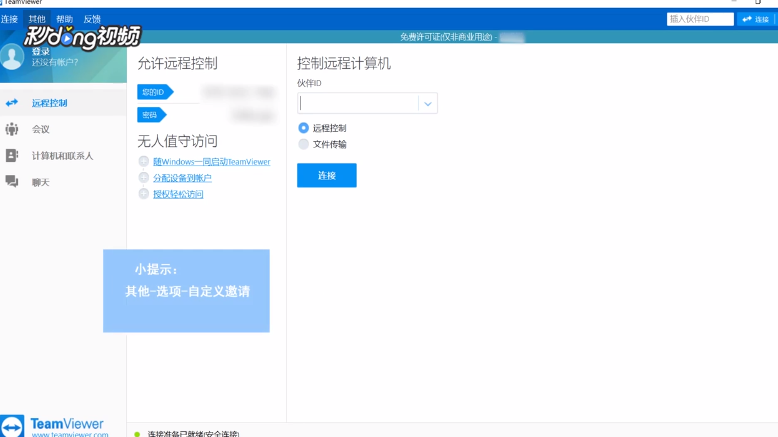
Task: Click 还没有帐户? sign-up link
Action: pyautogui.click(x=55, y=62)
